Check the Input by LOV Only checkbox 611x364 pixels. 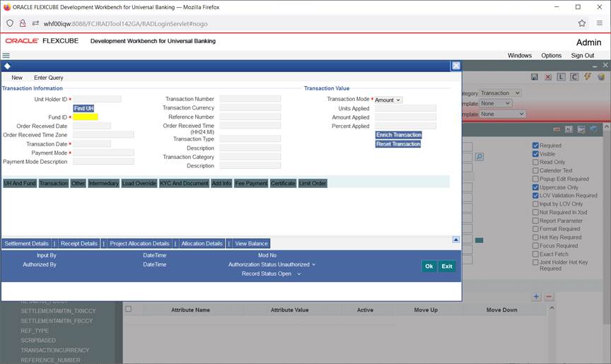click(x=535, y=204)
